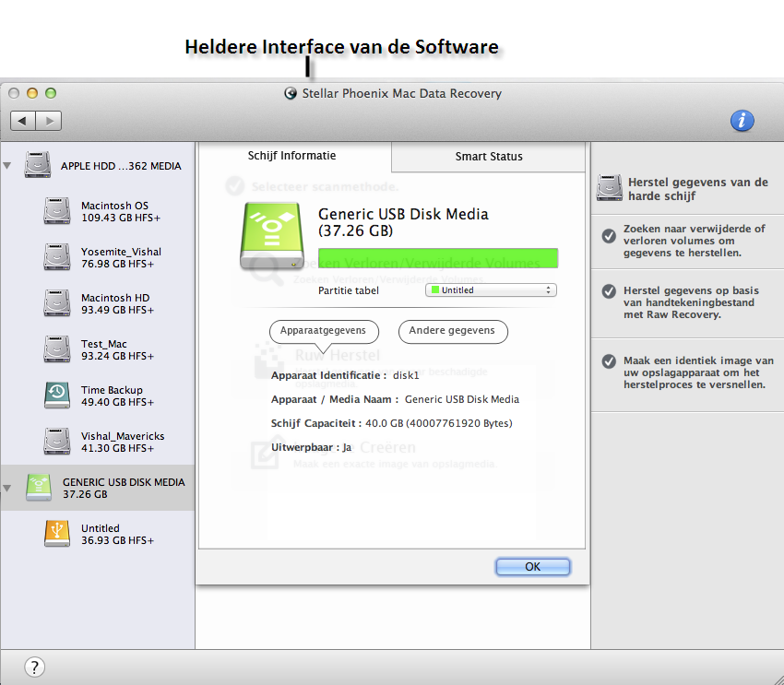
Task: Click the green Generic USB Disk sidebar icon
Action: [39, 487]
